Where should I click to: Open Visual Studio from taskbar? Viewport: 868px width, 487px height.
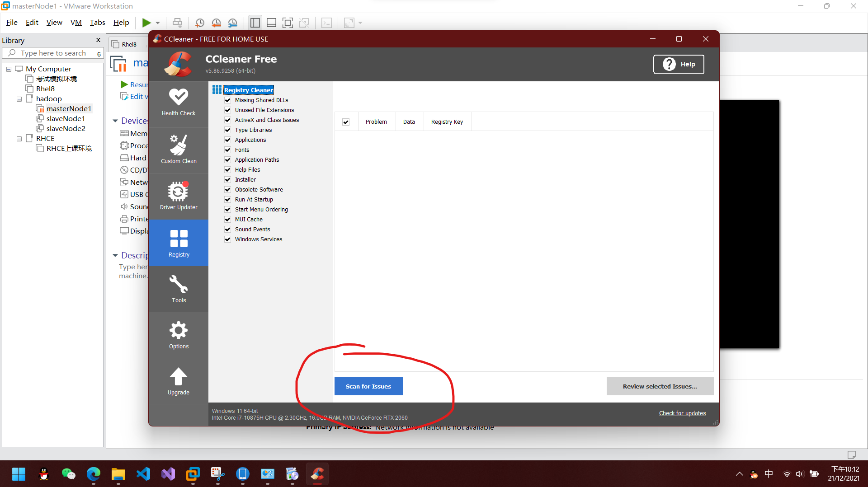pyautogui.click(x=168, y=474)
